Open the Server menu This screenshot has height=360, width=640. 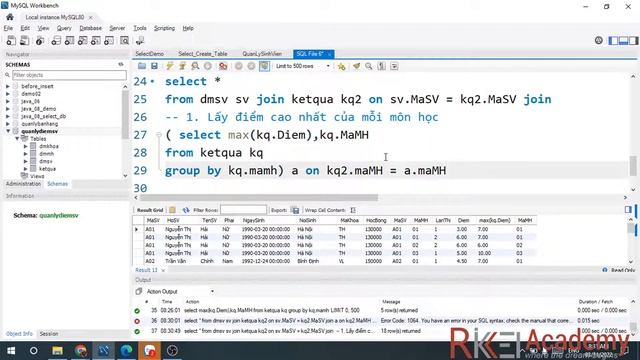click(117, 28)
